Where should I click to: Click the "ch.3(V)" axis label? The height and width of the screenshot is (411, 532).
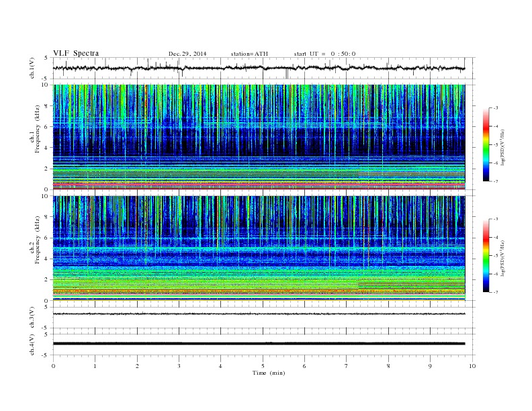(x=32, y=318)
